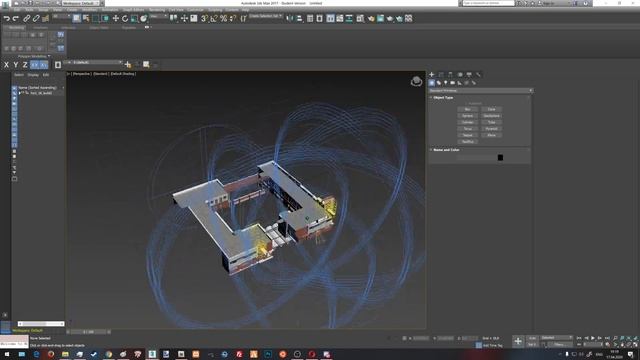Select the Select and Link tool
The image size is (640, 360).
coord(27,18)
